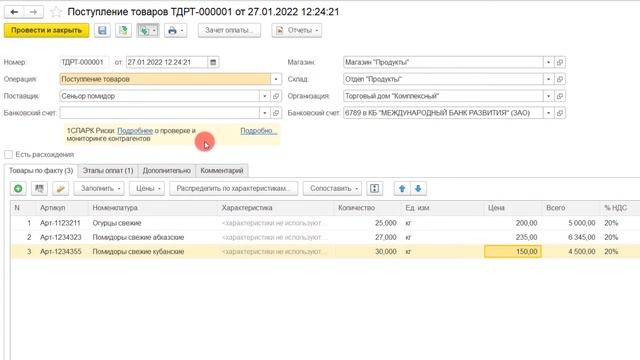Select row Помидоры свежие кубанские
The image size is (640, 360).
(x=325, y=252)
